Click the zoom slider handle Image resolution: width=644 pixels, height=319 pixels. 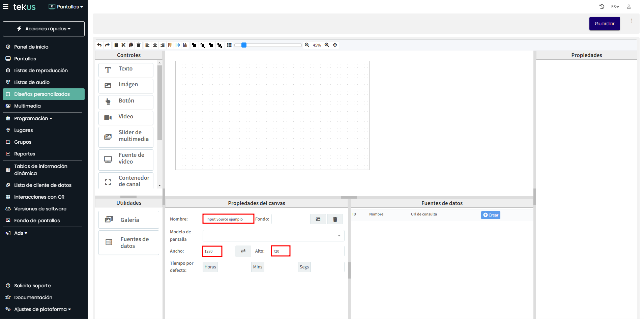[x=244, y=45]
